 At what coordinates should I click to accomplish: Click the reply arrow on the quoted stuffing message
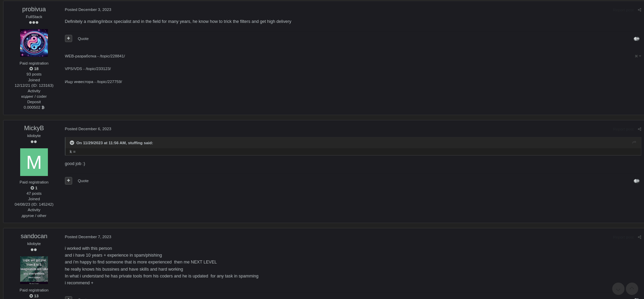[634, 142]
